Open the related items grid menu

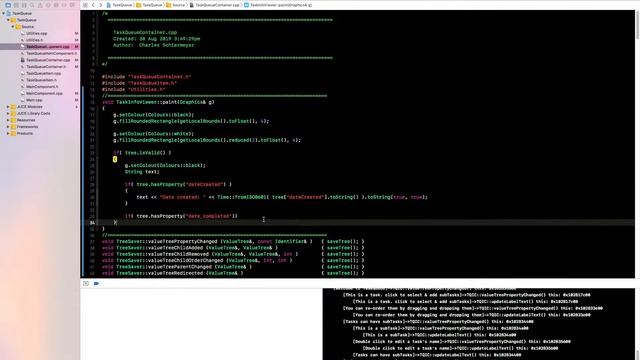[85, 5]
